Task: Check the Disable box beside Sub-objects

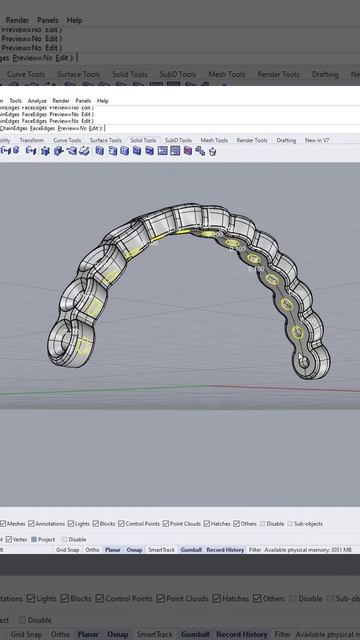Action: 262,523
